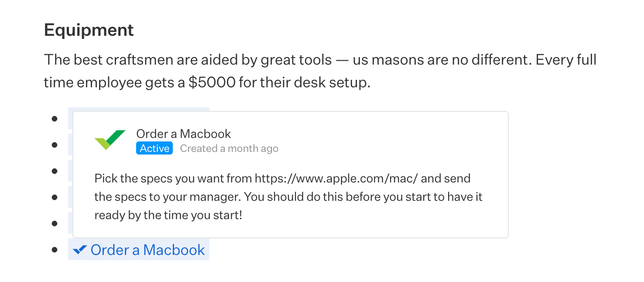This screenshot has height=282, width=644.
Task: Click the bullet beside the Order a Macbook link
Action: [55, 250]
